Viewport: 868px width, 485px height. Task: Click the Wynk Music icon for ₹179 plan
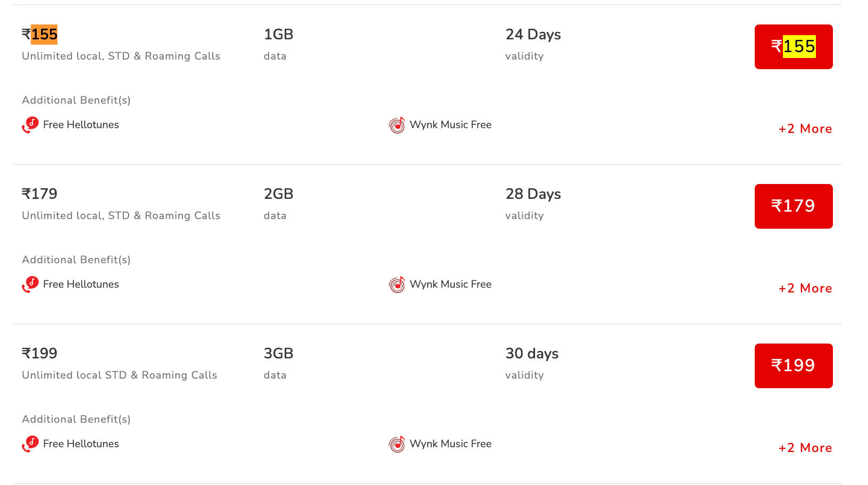396,284
